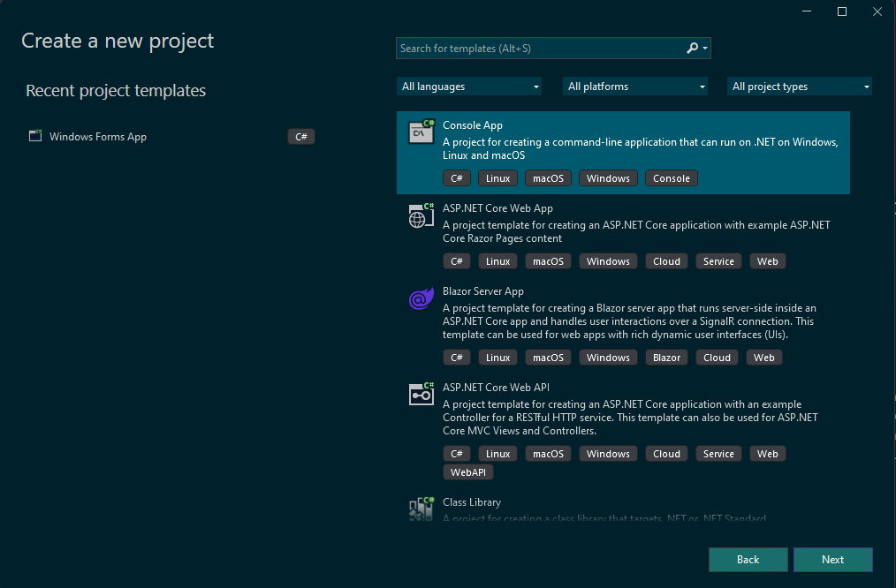Screen dimensions: 896x588
Task: Click the Next button
Action: [x=832, y=560]
